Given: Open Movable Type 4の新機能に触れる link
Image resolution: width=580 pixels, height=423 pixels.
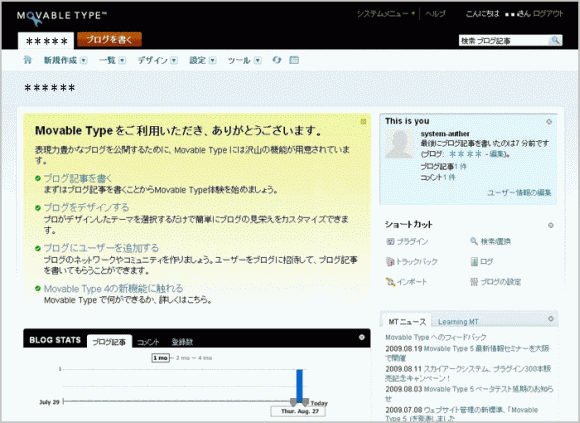Looking at the screenshot, I should pos(114,288).
